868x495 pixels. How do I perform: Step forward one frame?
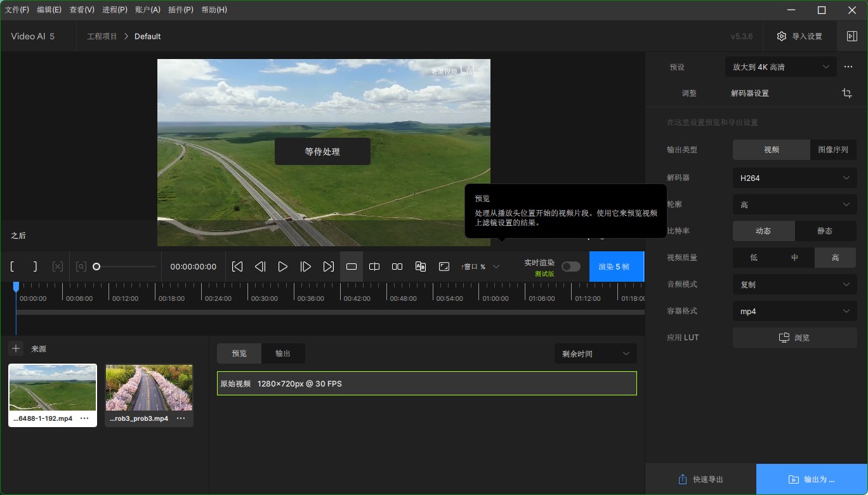coord(306,267)
